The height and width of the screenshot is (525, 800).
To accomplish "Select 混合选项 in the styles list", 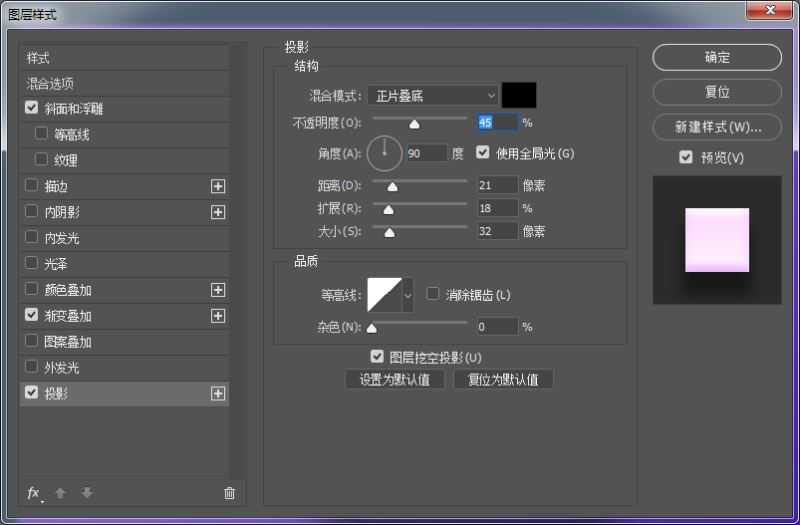I will (x=50, y=84).
